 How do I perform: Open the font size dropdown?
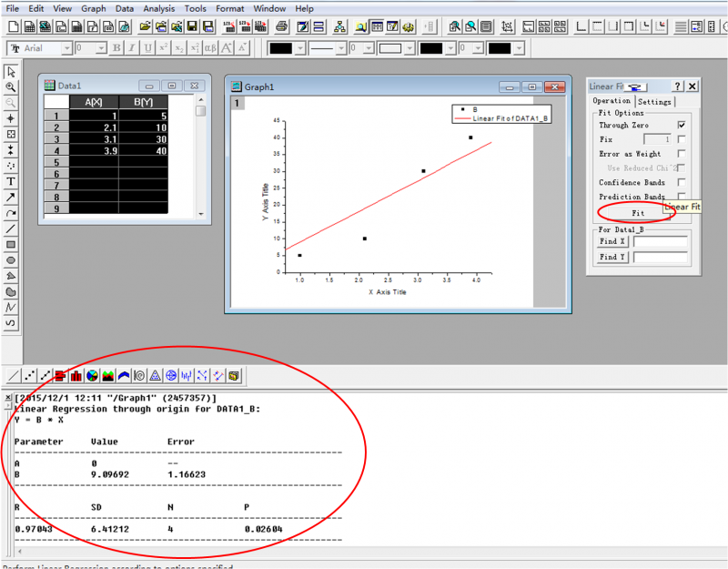(103, 48)
